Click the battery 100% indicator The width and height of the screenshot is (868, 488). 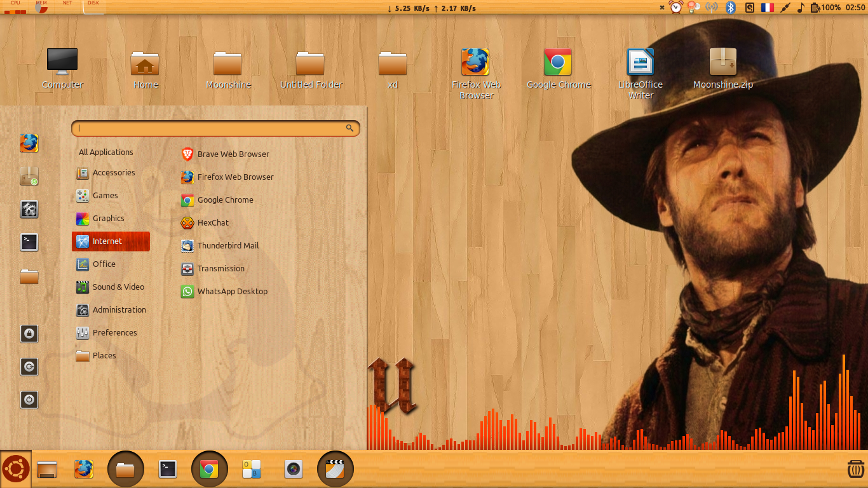click(826, 8)
